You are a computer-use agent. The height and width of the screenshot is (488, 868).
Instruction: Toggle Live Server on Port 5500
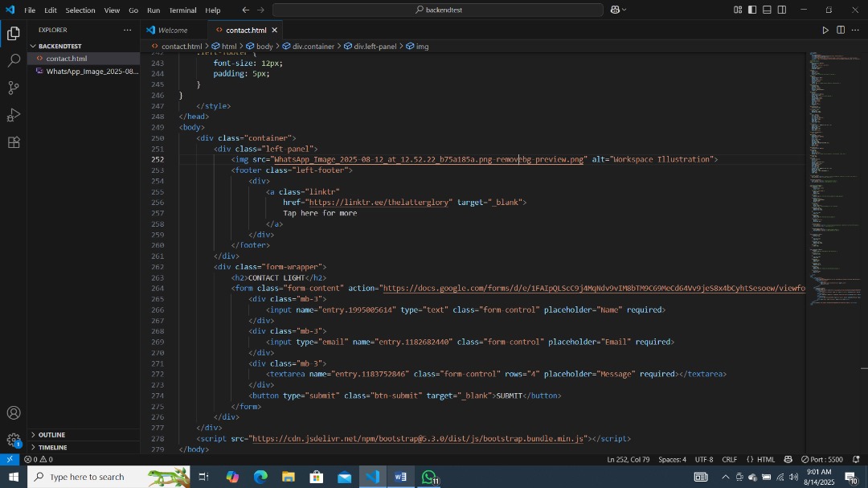(821, 459)
